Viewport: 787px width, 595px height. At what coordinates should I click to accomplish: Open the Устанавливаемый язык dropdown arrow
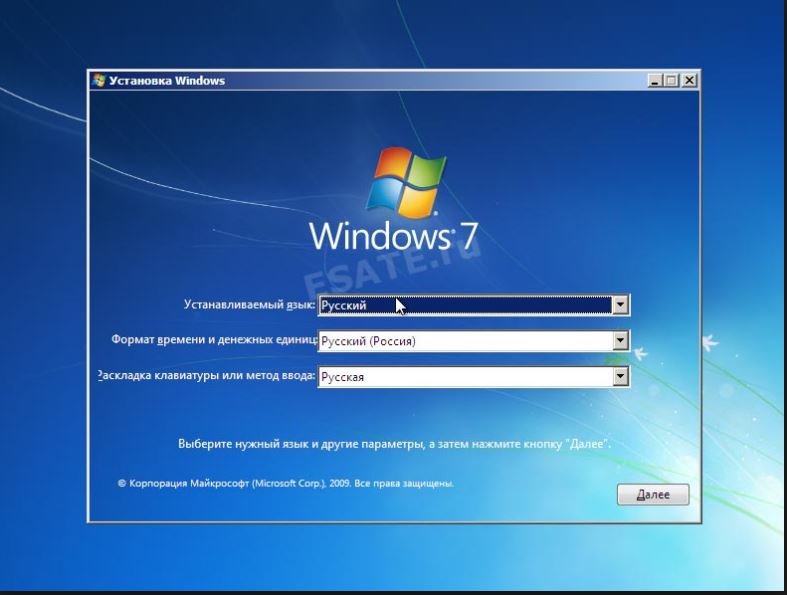(620, 305)
